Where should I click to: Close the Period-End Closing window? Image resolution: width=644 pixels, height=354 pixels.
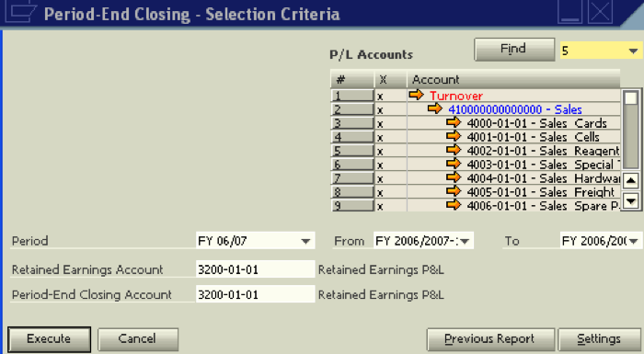click(x=600, y=12)
